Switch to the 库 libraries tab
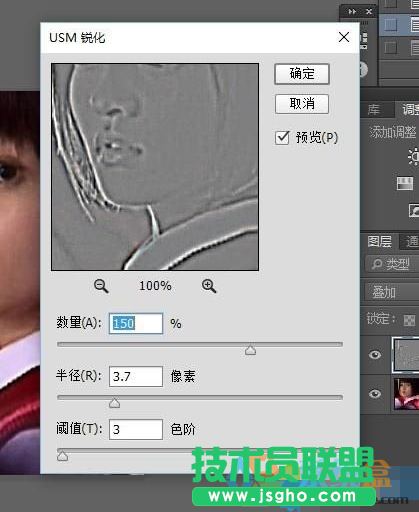 pyautogui.click(x=374, y=109)
